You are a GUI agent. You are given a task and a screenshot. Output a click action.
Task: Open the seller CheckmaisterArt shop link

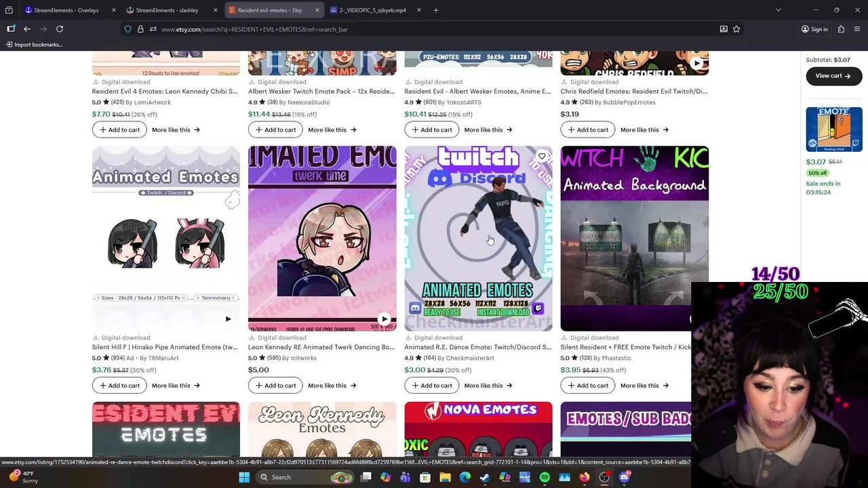(470, 358)
